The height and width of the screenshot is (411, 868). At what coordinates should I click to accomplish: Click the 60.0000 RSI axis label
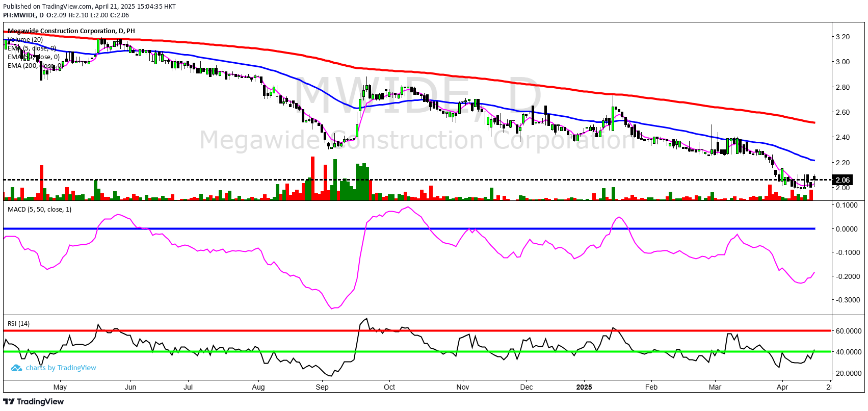[849, 331]
